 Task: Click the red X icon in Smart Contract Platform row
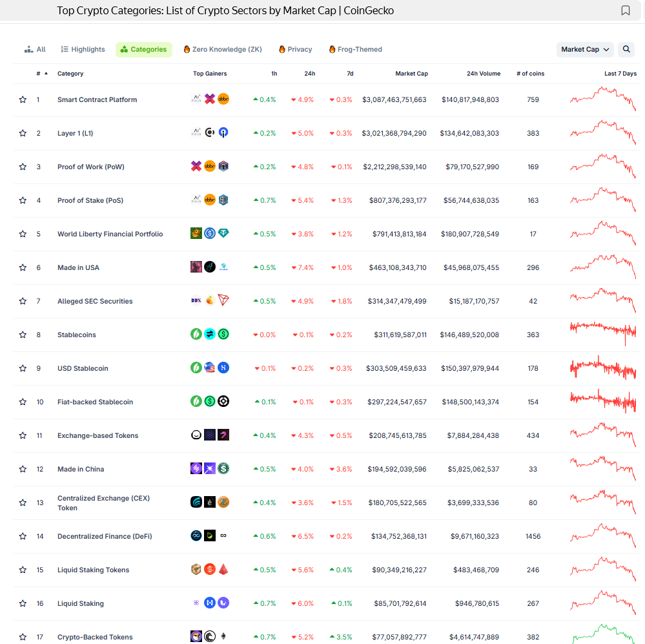click(210, 99)
